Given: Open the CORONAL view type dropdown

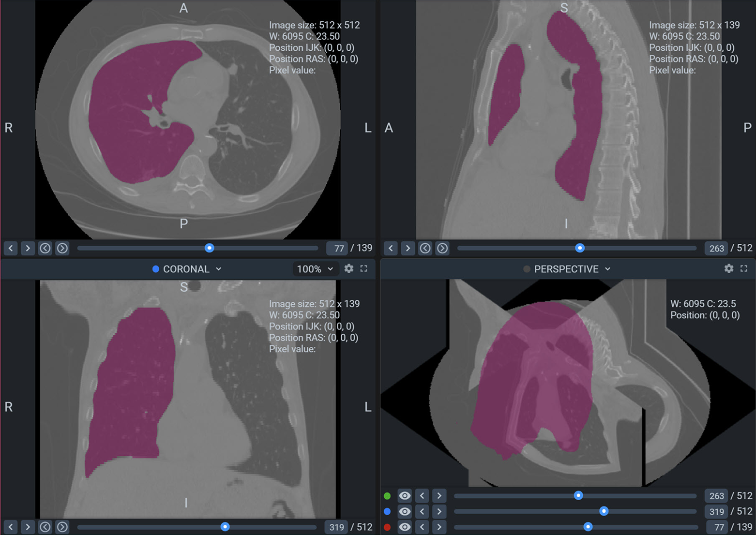Looking at the screenshot, I should (187, 269).
